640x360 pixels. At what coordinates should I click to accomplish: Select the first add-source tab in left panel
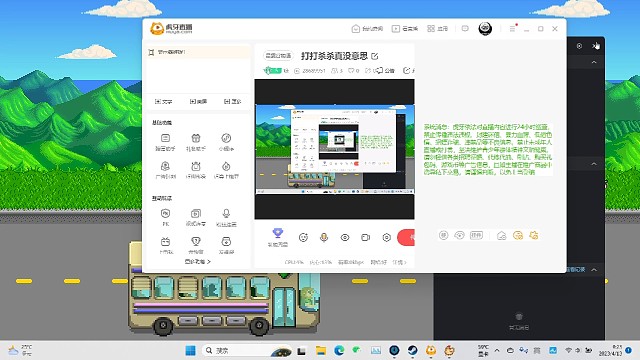coord(164,101)
